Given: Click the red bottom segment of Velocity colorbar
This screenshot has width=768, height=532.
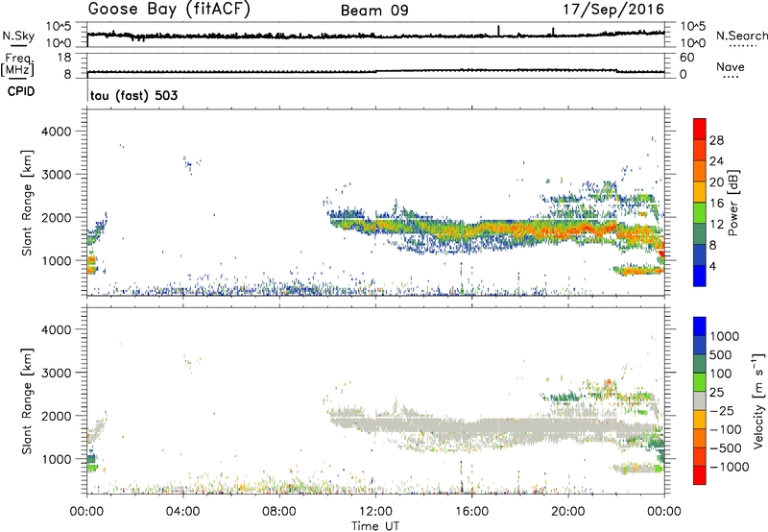Looking at the screenshot, I should coord(700,475).
